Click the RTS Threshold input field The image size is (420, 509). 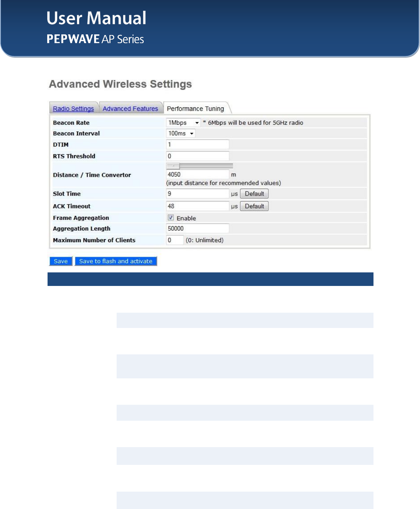pyautogui.click(x=198, y=156)
